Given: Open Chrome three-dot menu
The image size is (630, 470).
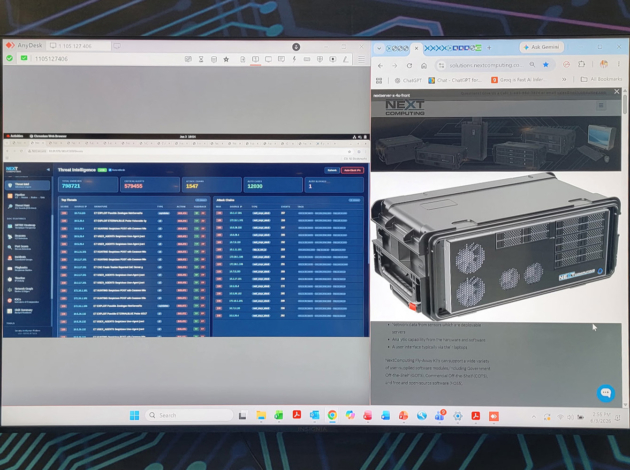Looking at the screenshot, I should click(x=619, y=64).
